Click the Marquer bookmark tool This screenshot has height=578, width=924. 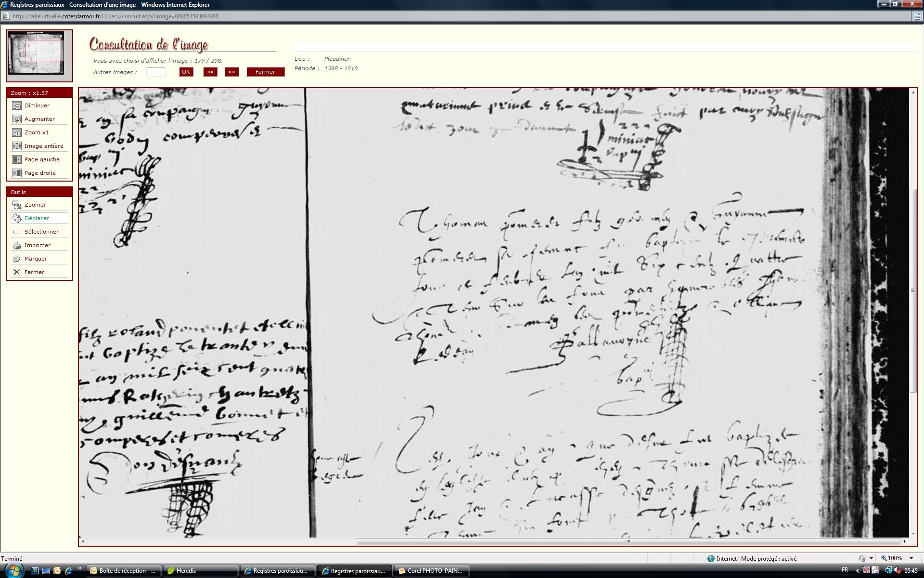[17, 259]
